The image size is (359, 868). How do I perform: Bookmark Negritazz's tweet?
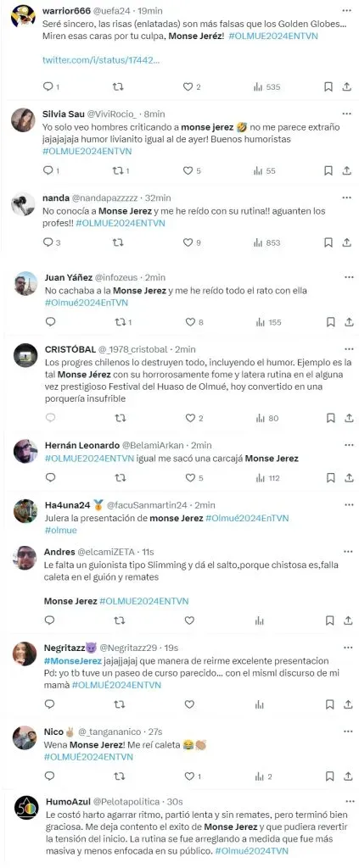click(x=329, y=704)
